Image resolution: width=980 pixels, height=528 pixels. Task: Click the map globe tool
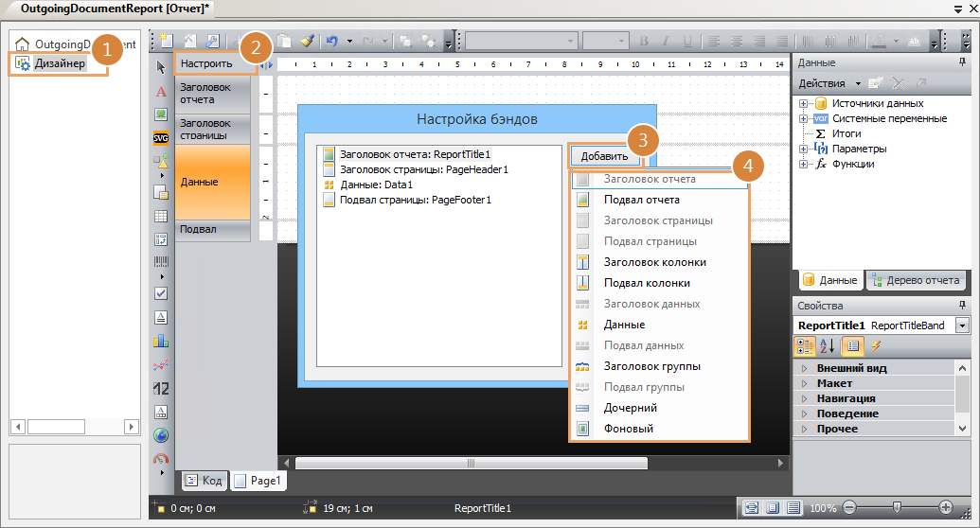161,435
